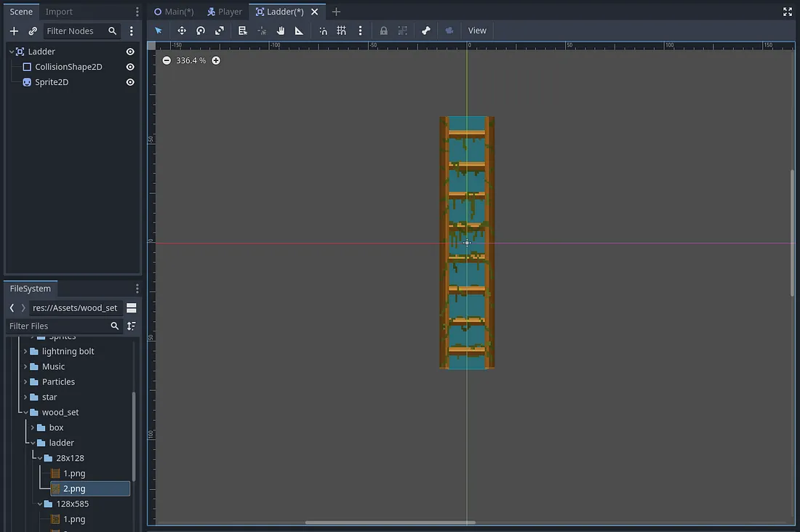
Task: Toggle distraction-free mode
Action: [x=787, y=12]
